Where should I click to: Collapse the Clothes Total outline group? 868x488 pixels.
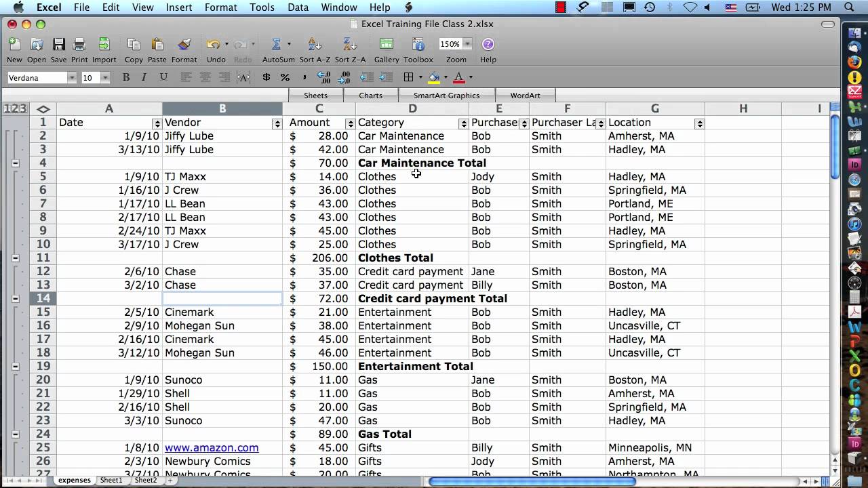(x=16, y=258)
